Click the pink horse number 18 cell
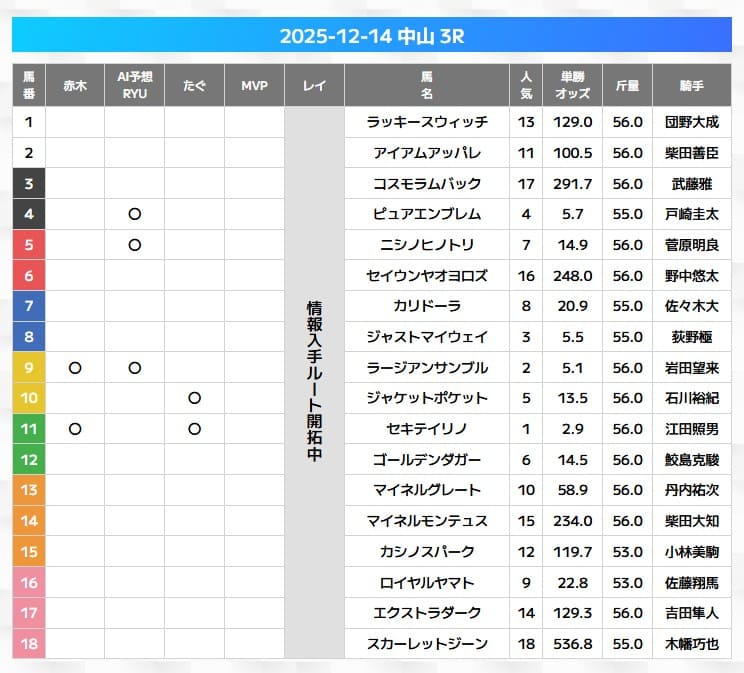Screen dimensions: 744x673 29,644
